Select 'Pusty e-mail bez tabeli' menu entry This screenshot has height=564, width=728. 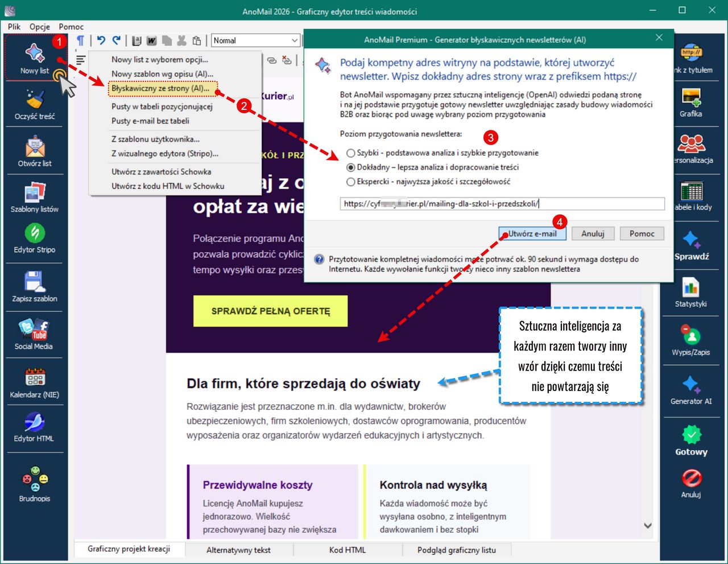tap(151, 121)
